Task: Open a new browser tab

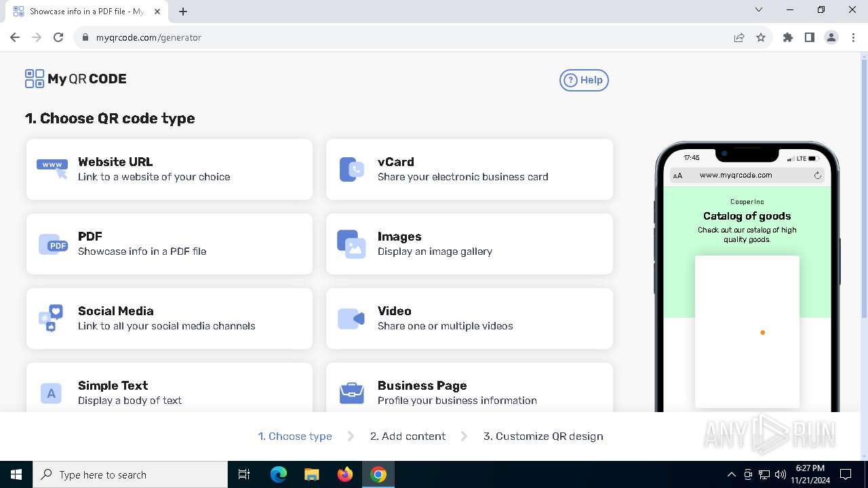Action: pos(183,12)
